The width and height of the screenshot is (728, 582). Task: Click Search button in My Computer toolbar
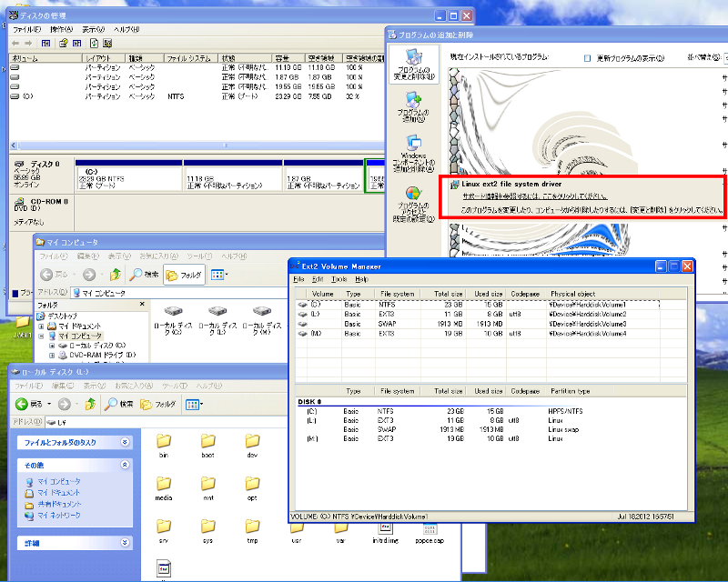(x=145, y=275)
